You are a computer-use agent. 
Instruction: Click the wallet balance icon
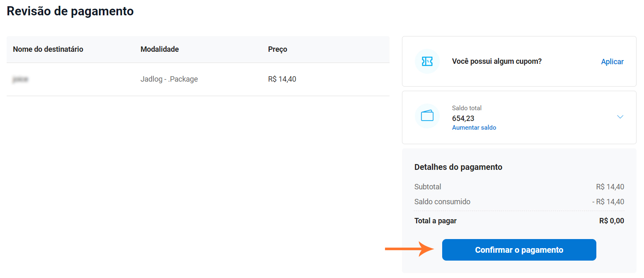427,116
